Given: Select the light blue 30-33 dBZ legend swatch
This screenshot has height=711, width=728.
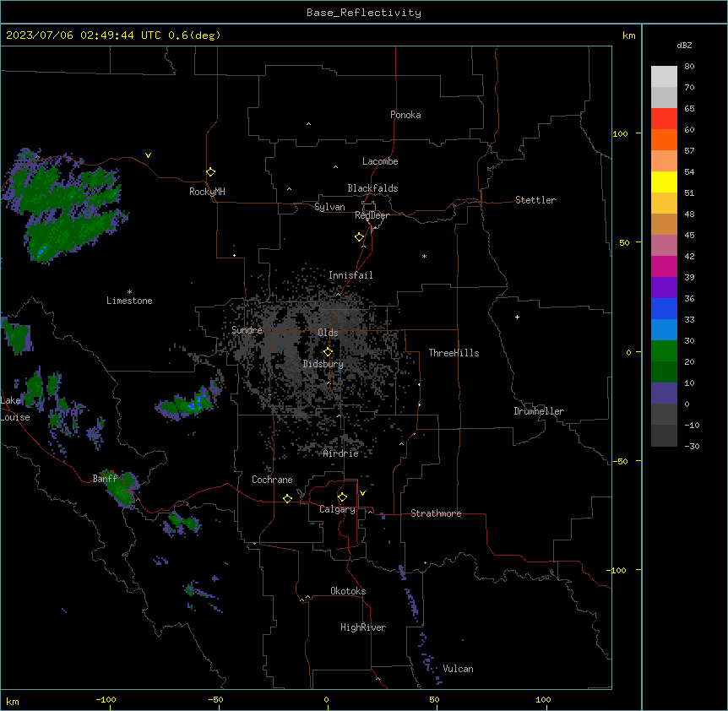Looking at the screenshot, I should [664, 329].
